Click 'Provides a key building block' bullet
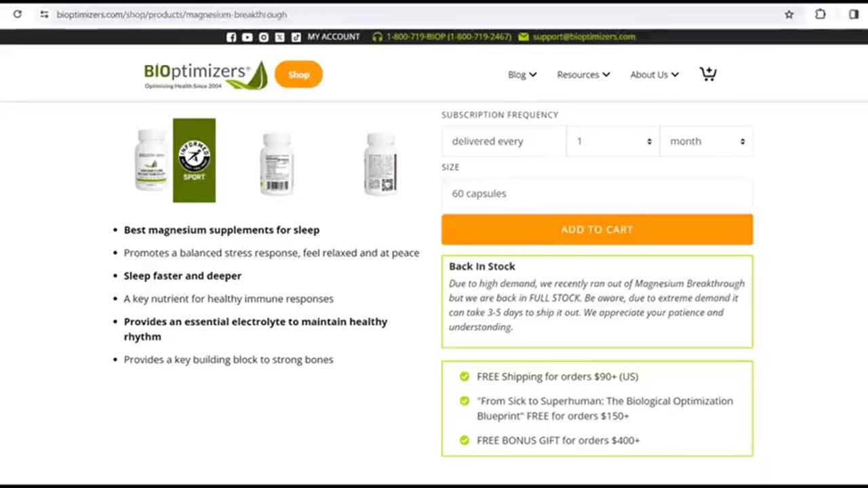Screen dimensions: 868x488 tap(229, 360)
